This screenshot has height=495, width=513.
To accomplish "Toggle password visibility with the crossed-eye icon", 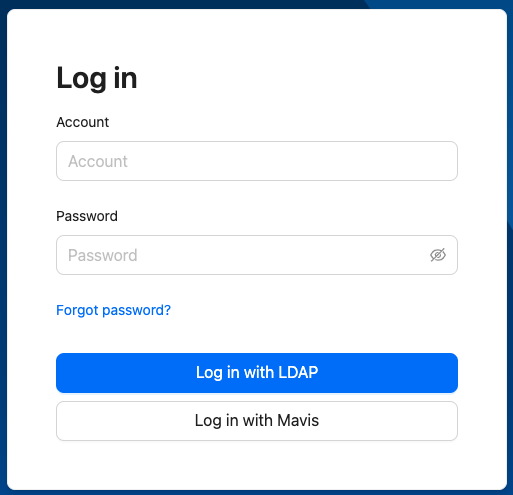I will (438, 255).
